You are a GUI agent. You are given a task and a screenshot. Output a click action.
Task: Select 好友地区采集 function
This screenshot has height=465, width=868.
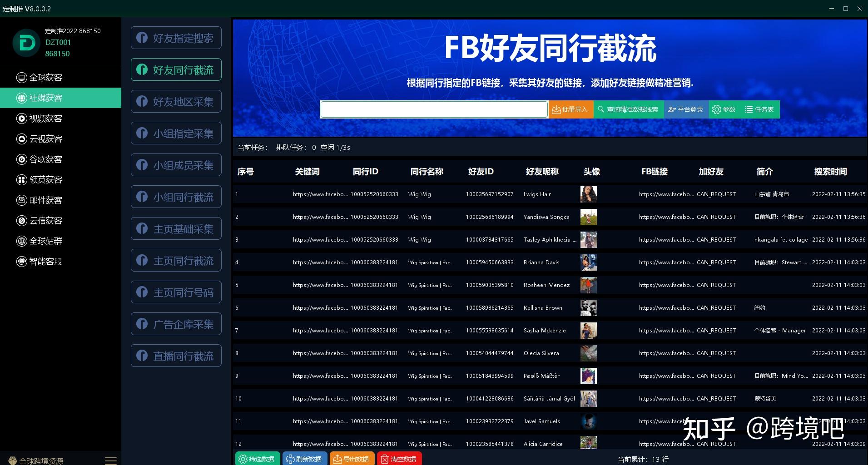coord(176,102)
